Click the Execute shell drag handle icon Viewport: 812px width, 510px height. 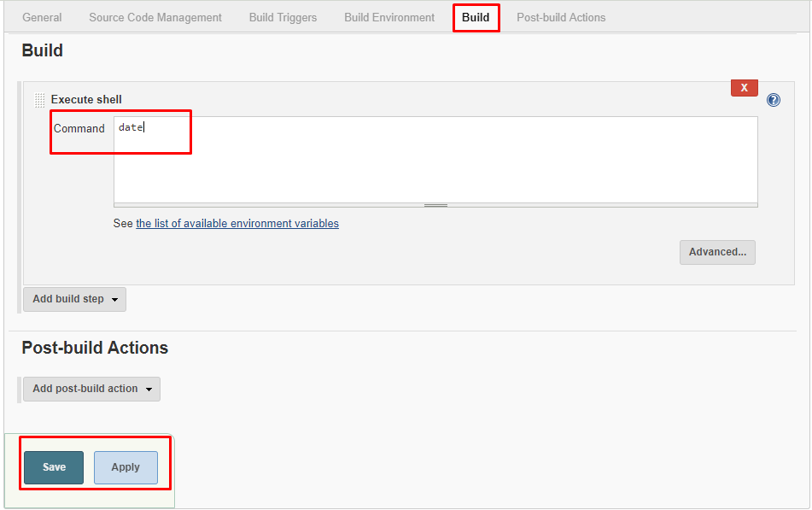pos(39,100)
